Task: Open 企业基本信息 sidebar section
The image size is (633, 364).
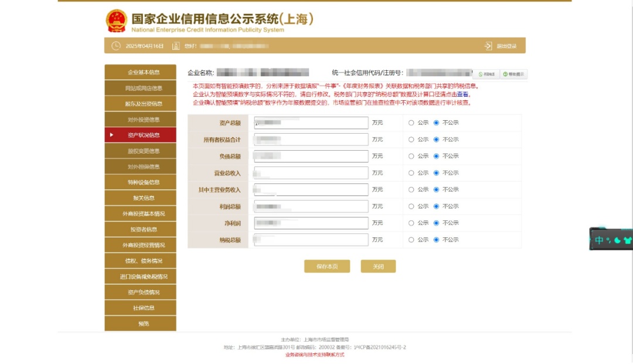Action: click(140, 72)
